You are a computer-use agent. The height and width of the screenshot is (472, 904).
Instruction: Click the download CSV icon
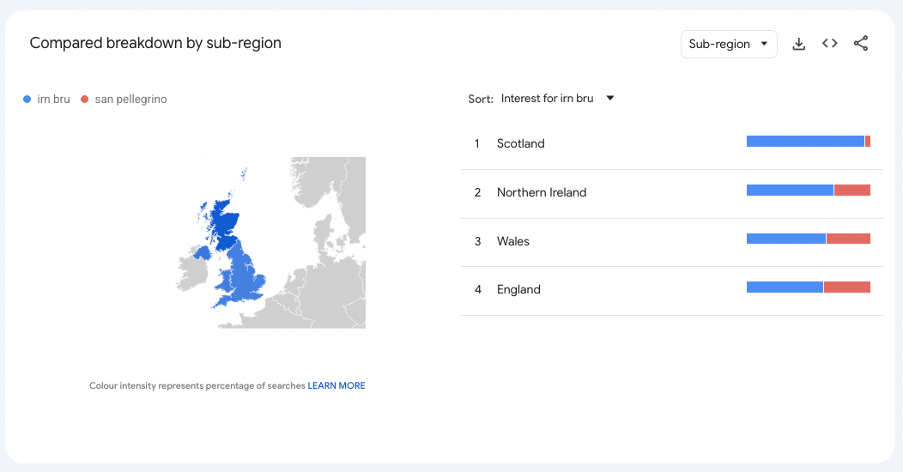point(798,44)
